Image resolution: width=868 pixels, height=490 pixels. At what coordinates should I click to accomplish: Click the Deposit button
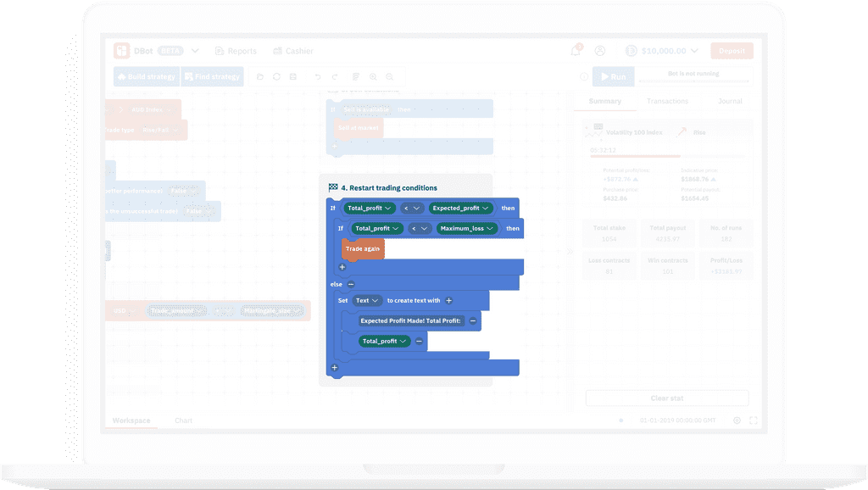732,51
